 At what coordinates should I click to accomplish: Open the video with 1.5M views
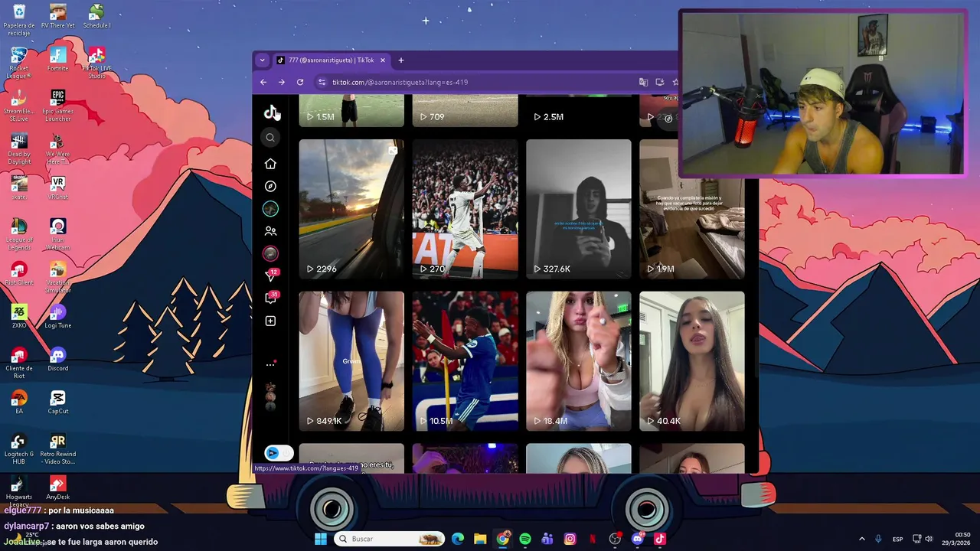[x=351, y=110]
